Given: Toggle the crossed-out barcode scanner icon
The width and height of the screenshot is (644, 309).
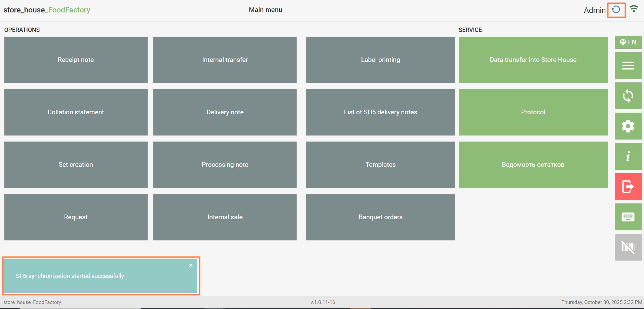Looking at the screenshot, I should click(628, 247).
